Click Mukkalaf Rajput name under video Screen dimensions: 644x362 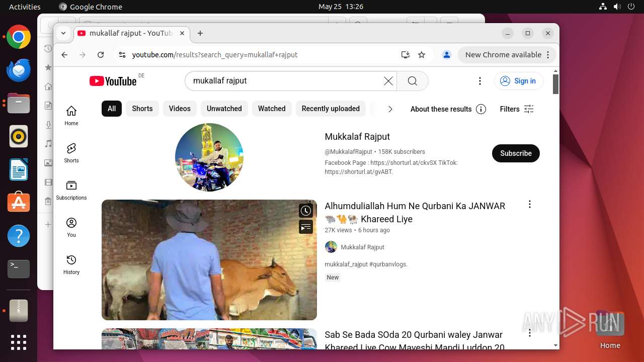362,247
